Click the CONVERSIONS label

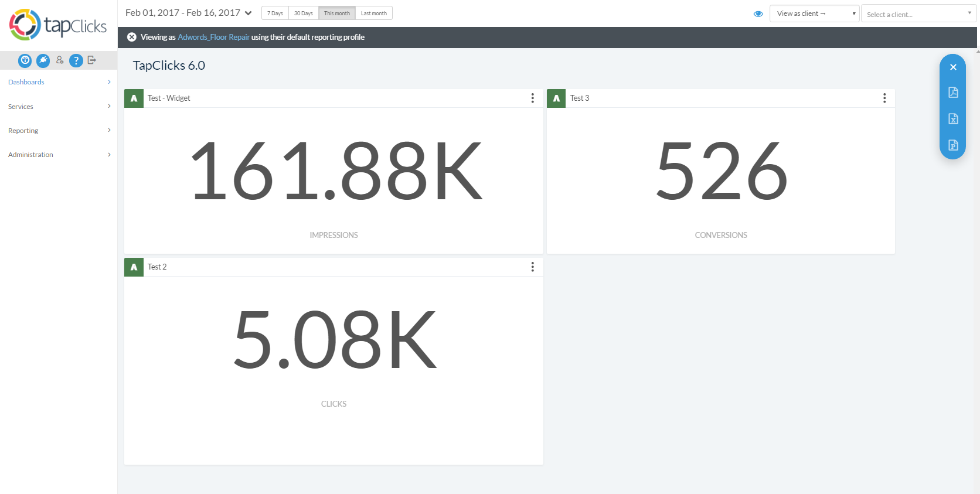[x=721, y=235]
